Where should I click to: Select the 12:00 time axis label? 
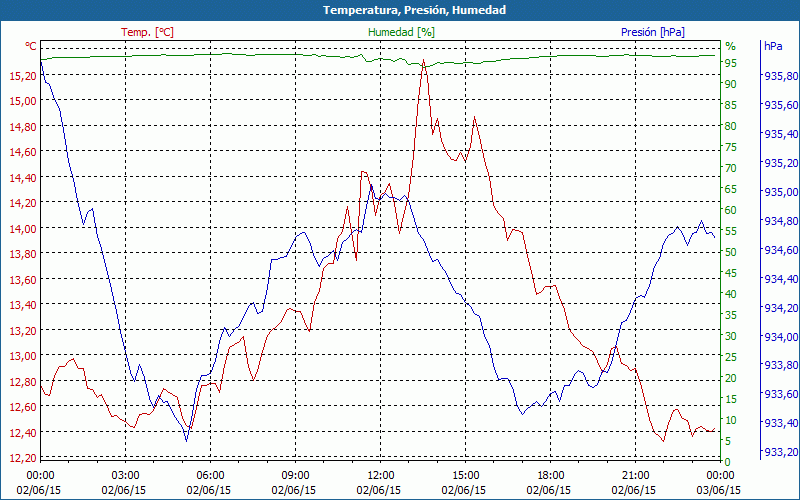point(380,475)
